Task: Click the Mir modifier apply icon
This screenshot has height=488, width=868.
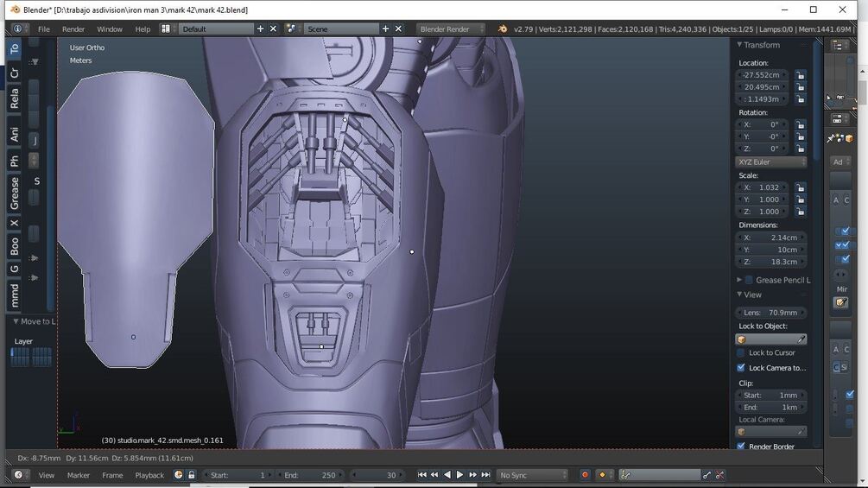Action: tap(841, 302)
